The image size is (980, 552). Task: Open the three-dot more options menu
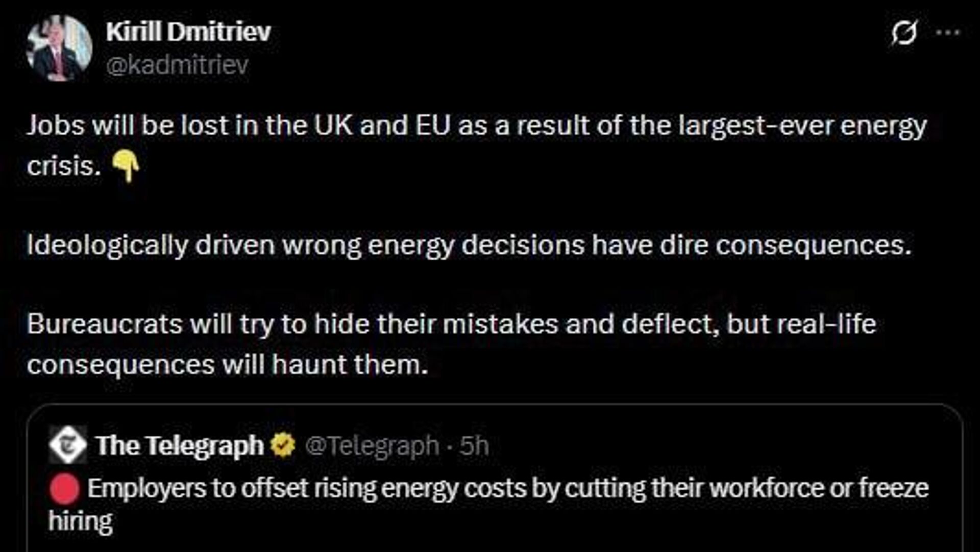click(x=947, y=33)
